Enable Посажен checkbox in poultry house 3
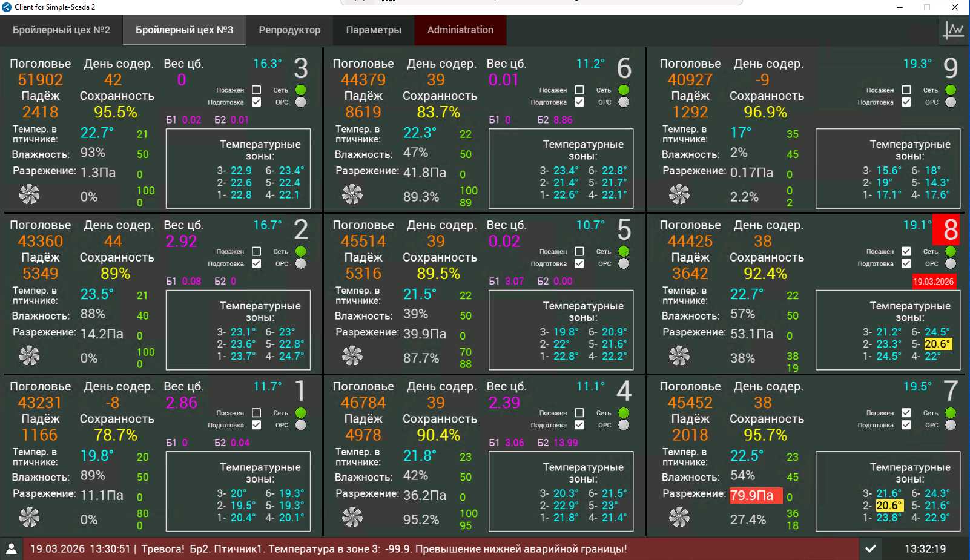Screen dimensions: 970x560 256,90
